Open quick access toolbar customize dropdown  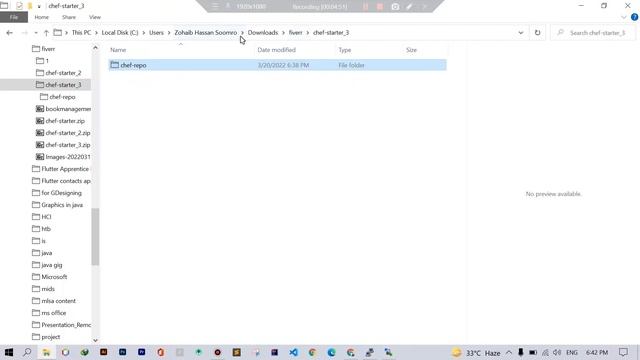click(x=39, y=6)
